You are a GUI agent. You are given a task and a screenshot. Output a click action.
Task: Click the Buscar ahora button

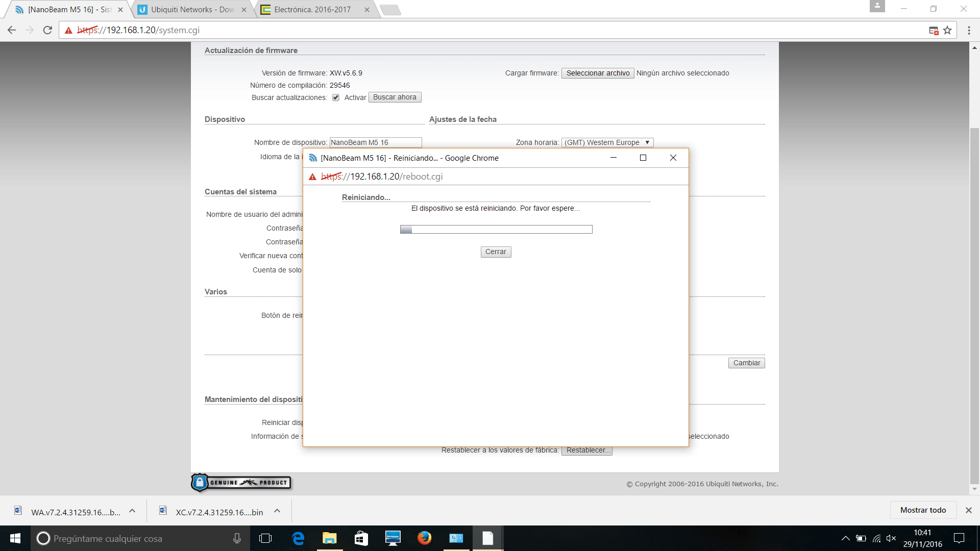point(395,97)
